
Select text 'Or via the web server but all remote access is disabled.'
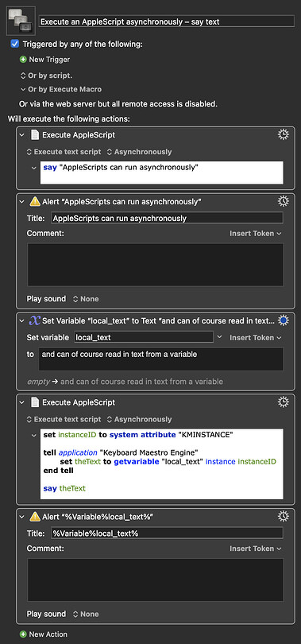[118, 104]
